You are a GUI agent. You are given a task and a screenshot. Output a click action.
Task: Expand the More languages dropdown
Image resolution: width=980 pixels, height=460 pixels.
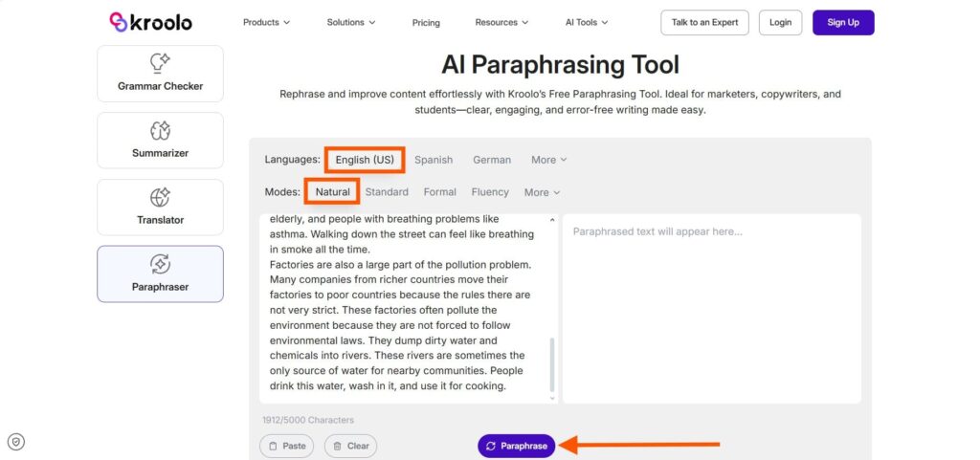click(x=548, y=160)
